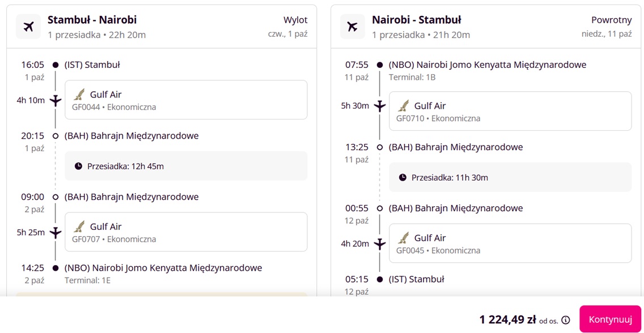Select the GF0707 Ekonomiczna flight card
Image resolution: width=644 pixels, height=333 pixels.
click(x=186, y=232)
